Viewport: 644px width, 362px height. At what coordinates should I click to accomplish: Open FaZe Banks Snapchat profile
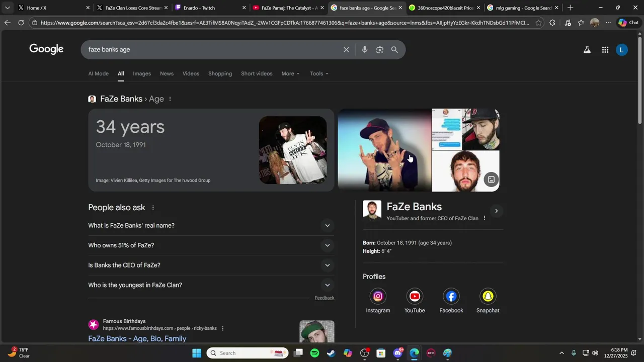pyautogui.click(x=488, y=301)
